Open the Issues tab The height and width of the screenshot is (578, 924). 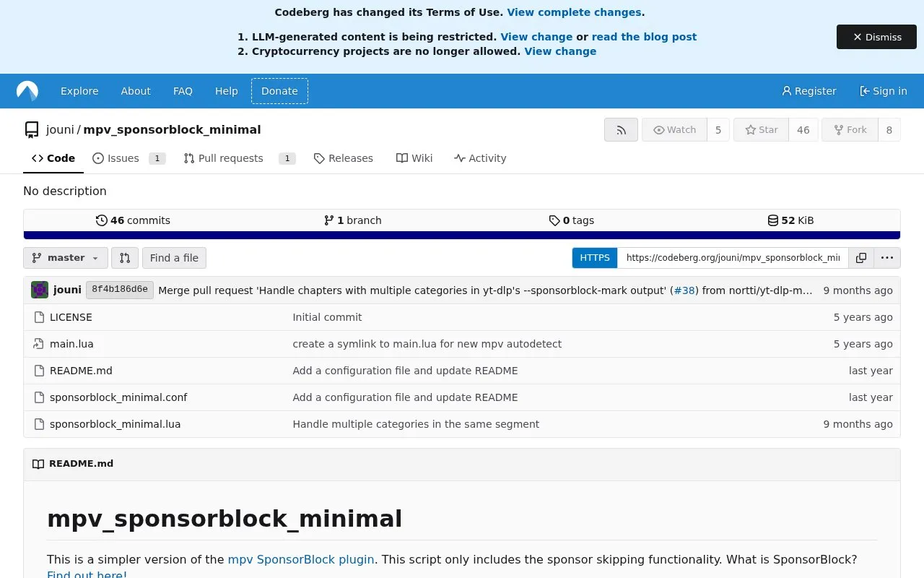(x=129, y=158)
